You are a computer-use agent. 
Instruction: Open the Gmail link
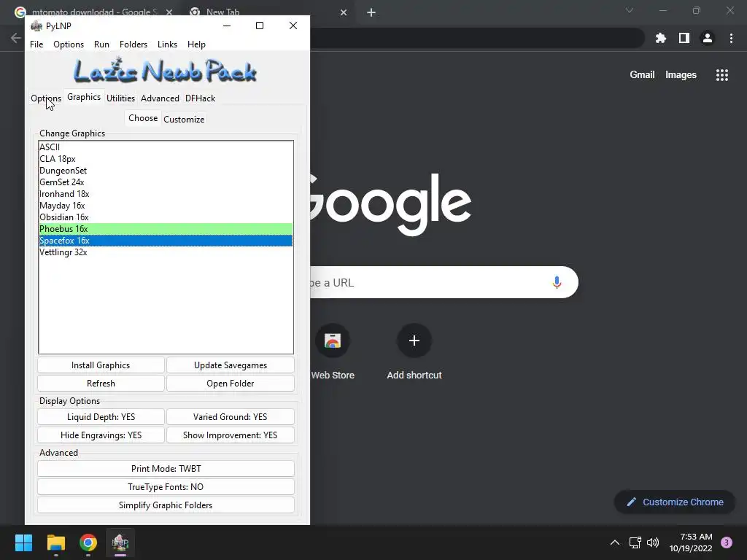tap(642, 75)
